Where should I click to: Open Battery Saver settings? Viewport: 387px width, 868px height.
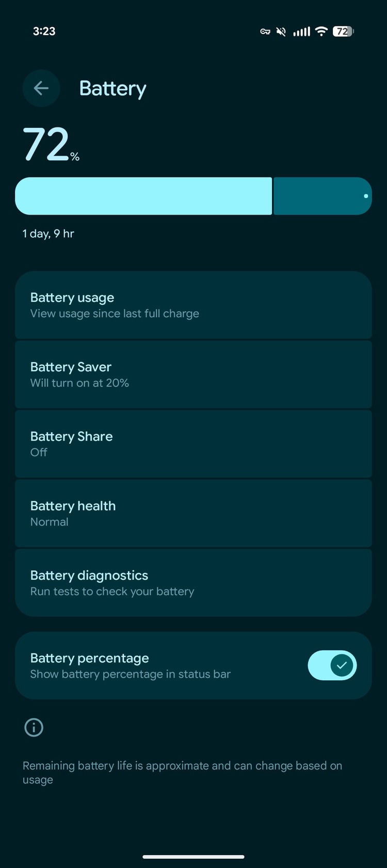pos(193,374)
